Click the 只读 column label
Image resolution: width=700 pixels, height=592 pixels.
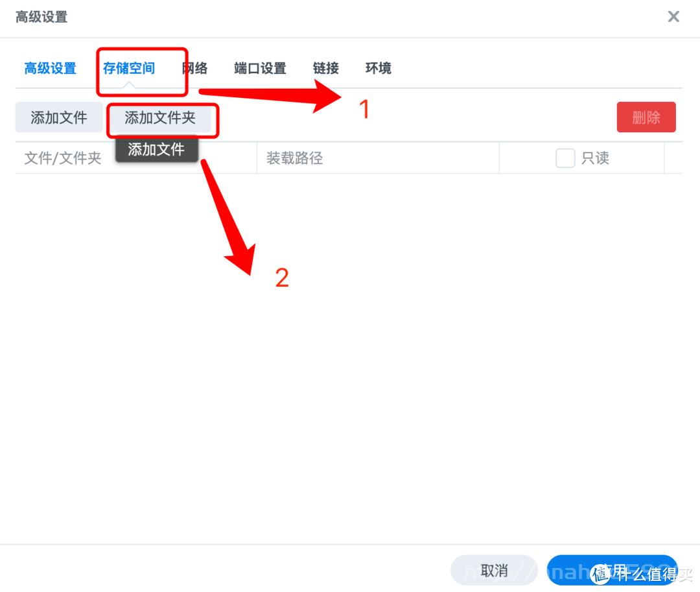(x=595, y=158)
